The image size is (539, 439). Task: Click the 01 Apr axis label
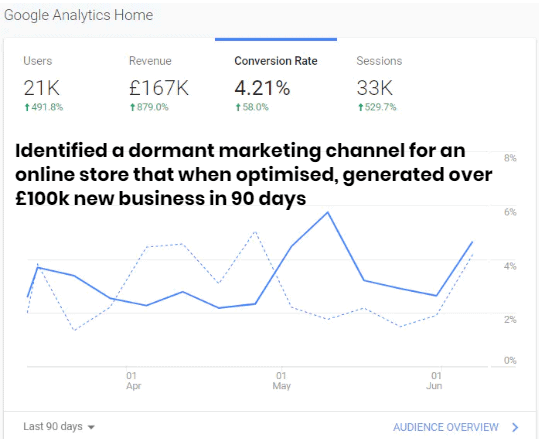133,381
